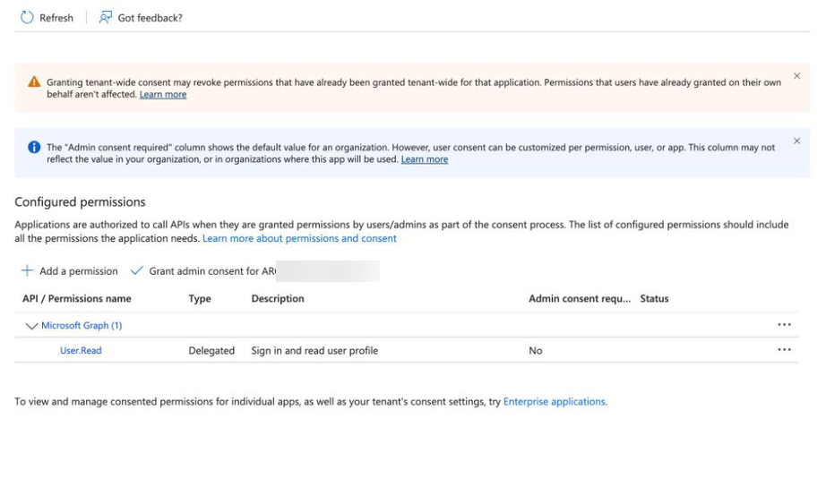Open Learn more link in info banner
Screen dimensions: 826x504
click(425, 159)
